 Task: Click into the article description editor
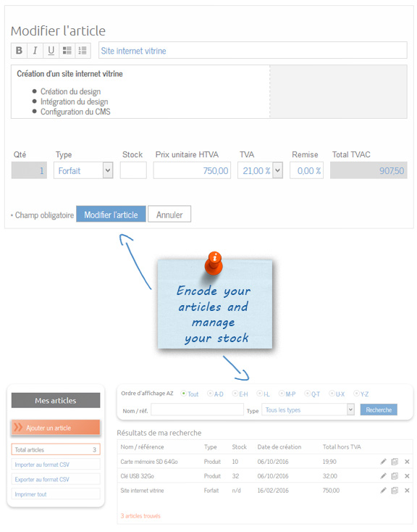140,92
